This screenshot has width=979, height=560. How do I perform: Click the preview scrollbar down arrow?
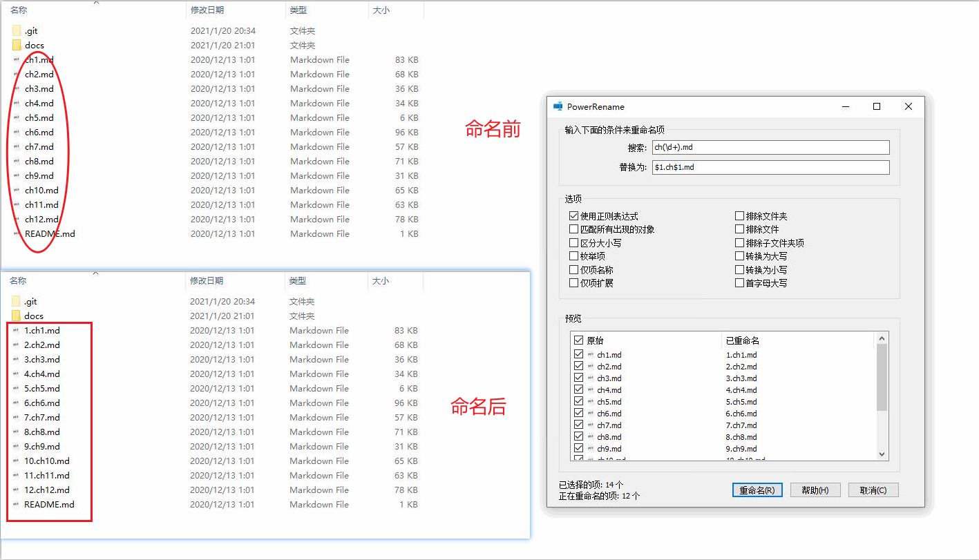[x=882, y=454]
